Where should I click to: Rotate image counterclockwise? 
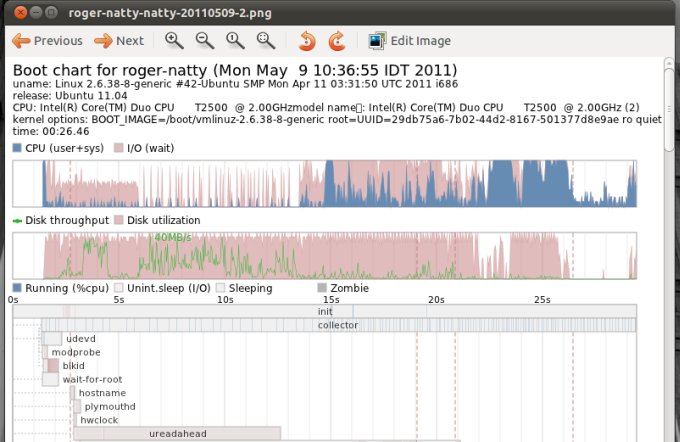point(308,41)
